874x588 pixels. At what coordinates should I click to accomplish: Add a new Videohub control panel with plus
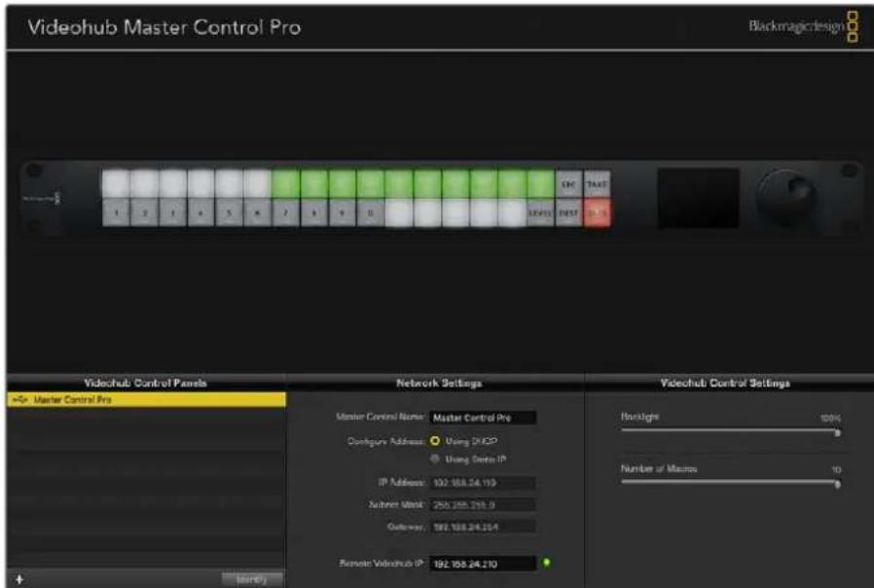[19, 579]
